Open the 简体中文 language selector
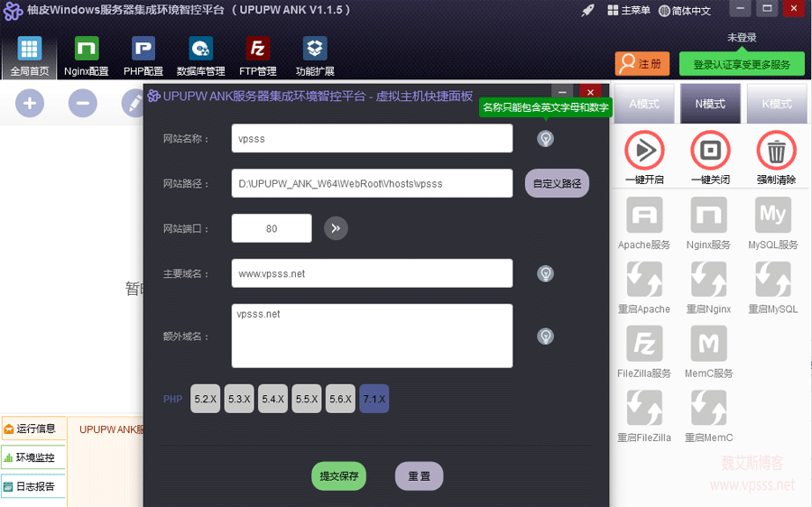The image size is (812, 507). point(685,11)
